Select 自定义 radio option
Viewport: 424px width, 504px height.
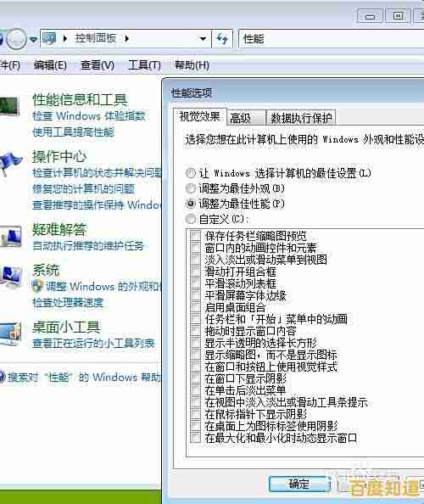tap(191, 219)
